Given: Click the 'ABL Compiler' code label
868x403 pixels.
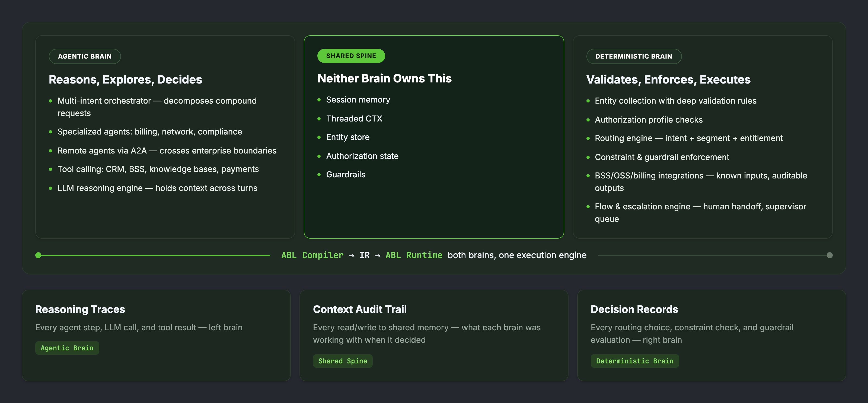Looking at the screenshot, I should (x=312, y=255).
